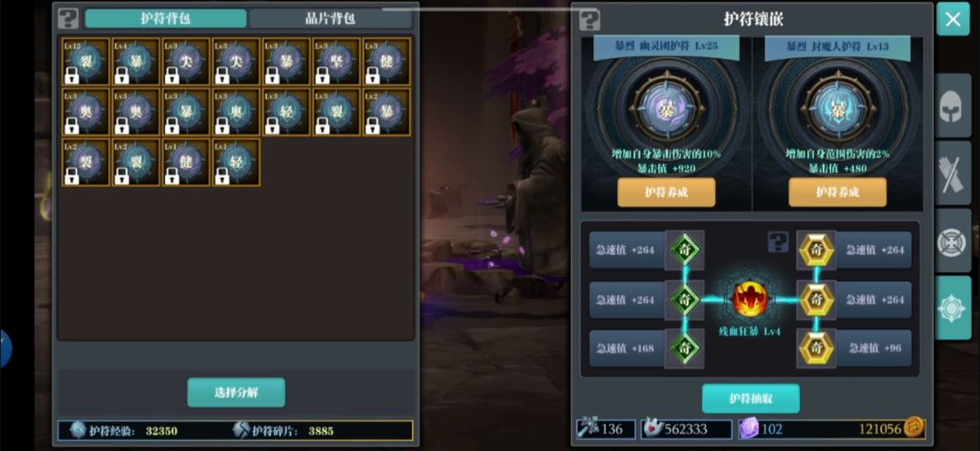Image resolution: width=980 pixels, height=451 pixels.
Task: Click the 选择分解 button
Action: [x=236, y=392]
